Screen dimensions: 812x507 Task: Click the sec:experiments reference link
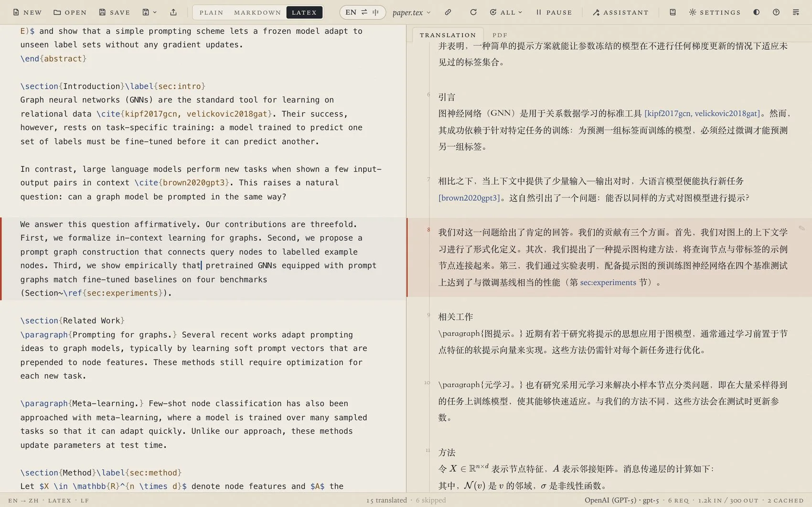pos(608,283)
